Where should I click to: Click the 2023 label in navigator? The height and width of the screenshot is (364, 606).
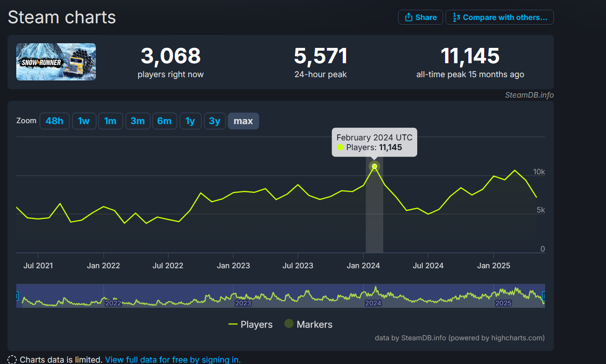(243, 303)
